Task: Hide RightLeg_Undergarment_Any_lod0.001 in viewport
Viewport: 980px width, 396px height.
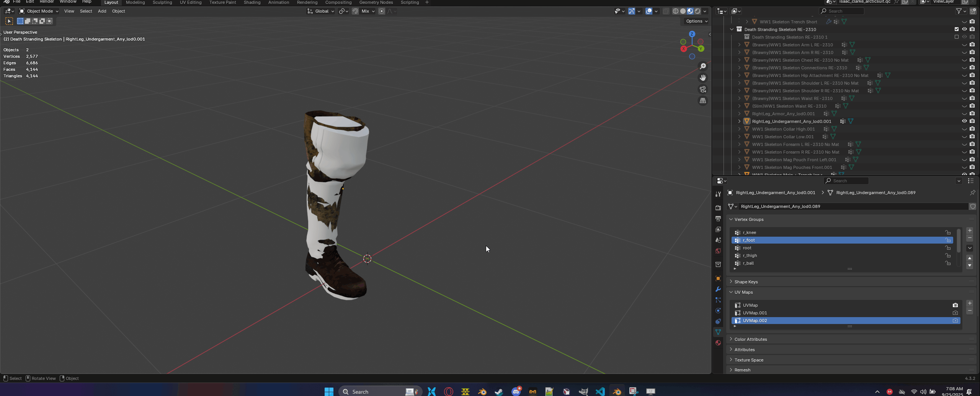Action: click(964, 121)
